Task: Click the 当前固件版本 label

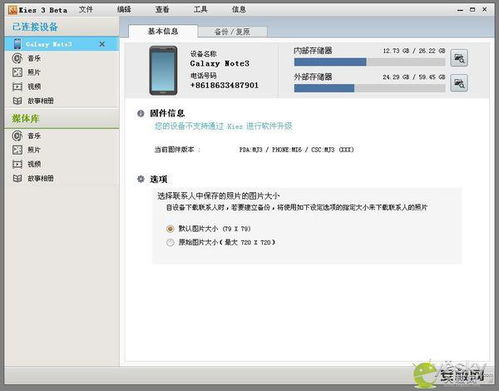Action: (177, 150)
